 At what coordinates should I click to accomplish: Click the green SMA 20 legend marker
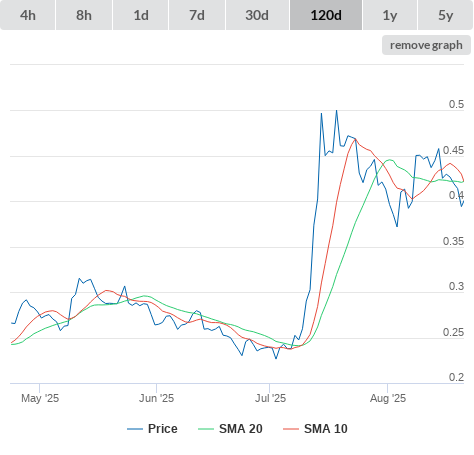pos(206,429)
